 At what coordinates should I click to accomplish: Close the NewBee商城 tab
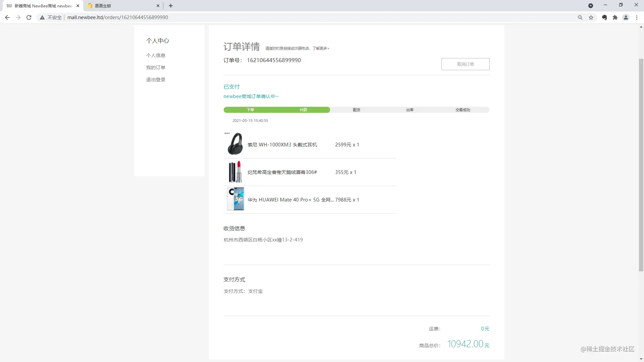(x=78, y=6)
